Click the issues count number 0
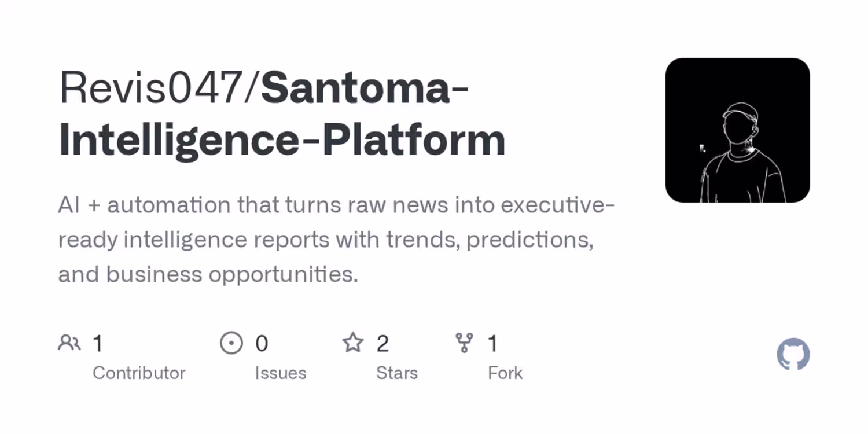 262,344
